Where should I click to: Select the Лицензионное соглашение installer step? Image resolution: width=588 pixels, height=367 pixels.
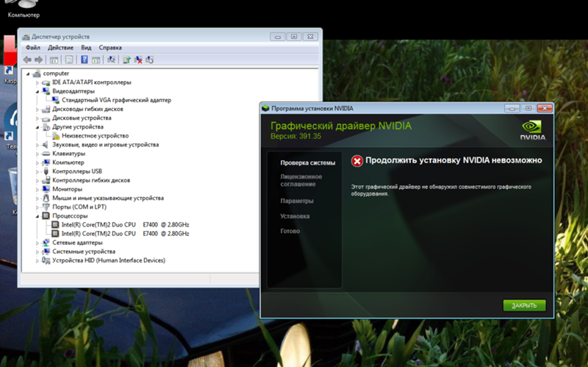coord(301,180)
